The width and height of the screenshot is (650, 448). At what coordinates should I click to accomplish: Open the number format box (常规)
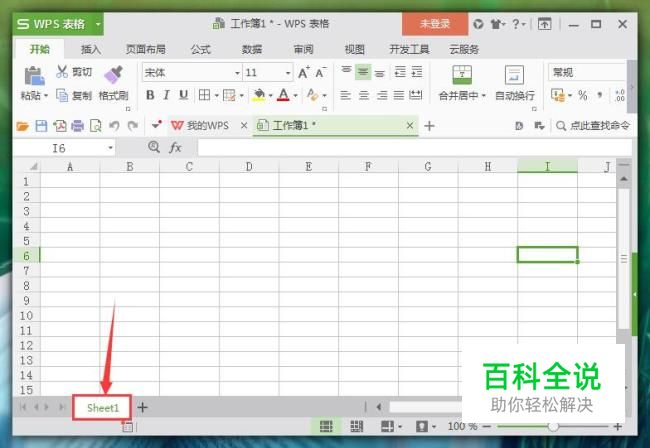point(588,72)
